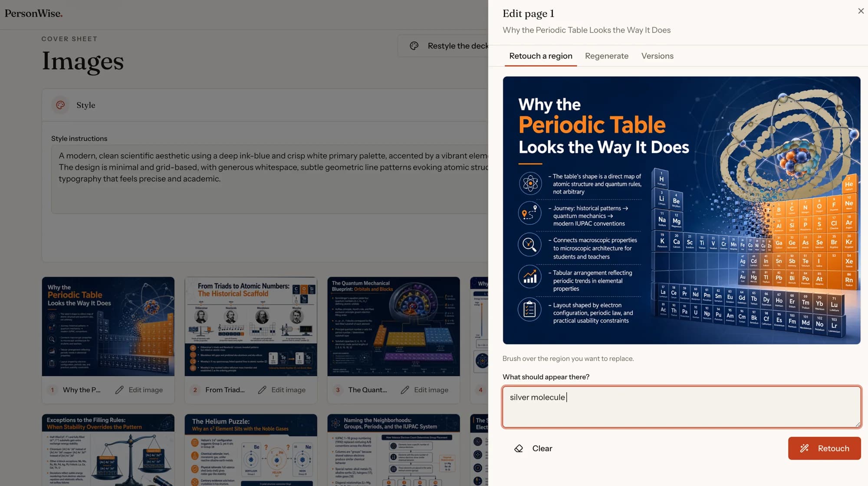This screenshot has height=486, width=868.
Task: Click Edit image for slide 1
Action: click(x=139, y=390)
